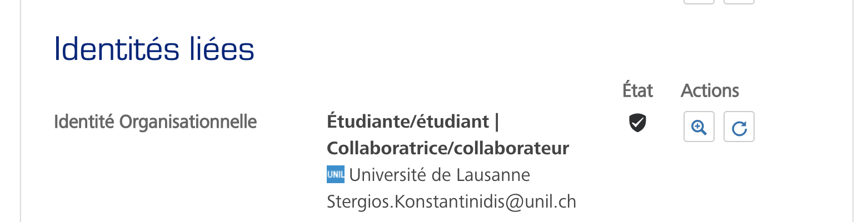Click the UNIL logo badge

pyautogui.click(x=336, y=174)
